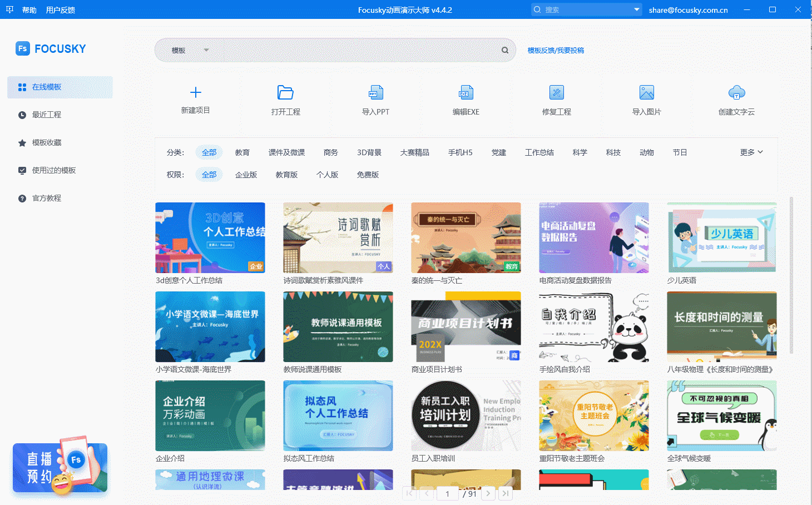Open the 少儿英语 template thumbnail
The image size is (812, 505).
click(721, 237)
